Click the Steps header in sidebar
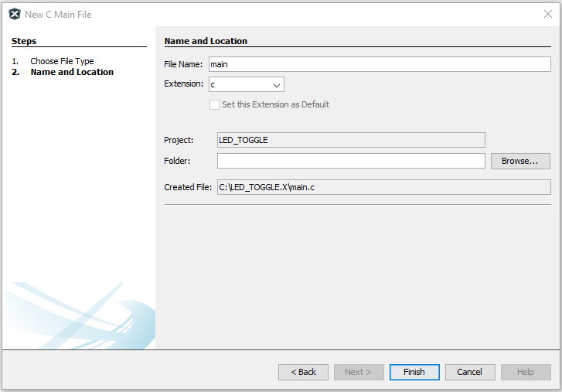 pyautogui.click(x=24, y=41)
